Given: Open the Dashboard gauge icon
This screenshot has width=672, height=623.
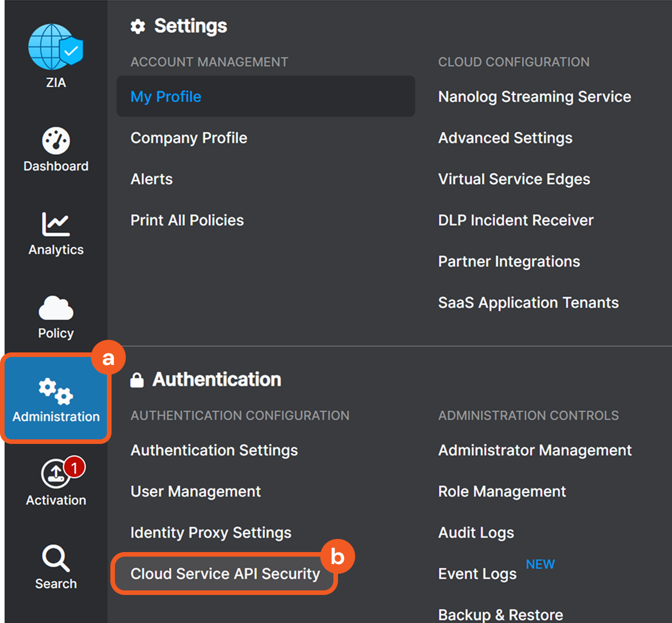Looking at the screenshot, I should coord(56,140).
